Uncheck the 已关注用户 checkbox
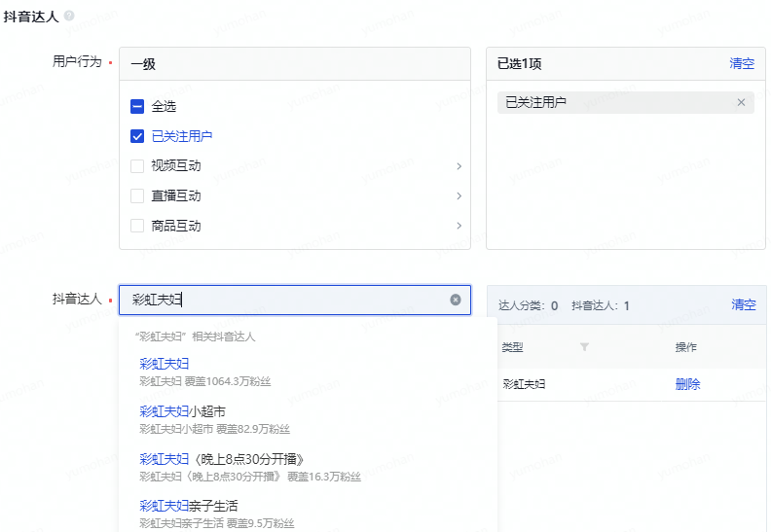The height and width of the screenshot is (532, 771). (137, 136)
